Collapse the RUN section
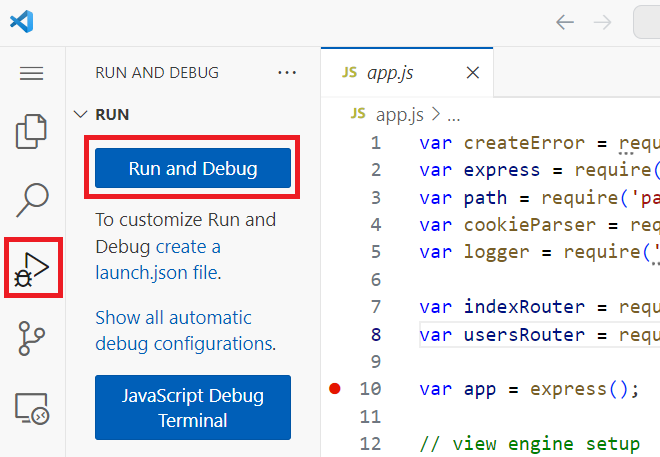 [x=81, y=114]
